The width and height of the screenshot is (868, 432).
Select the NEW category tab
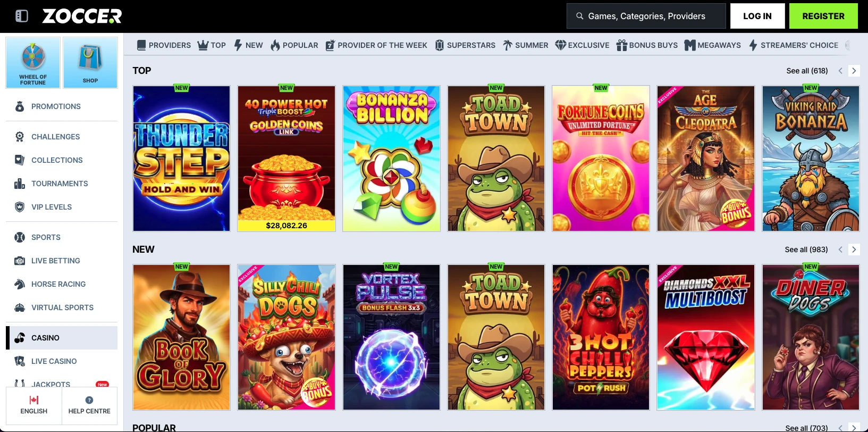tap(248, 45)
